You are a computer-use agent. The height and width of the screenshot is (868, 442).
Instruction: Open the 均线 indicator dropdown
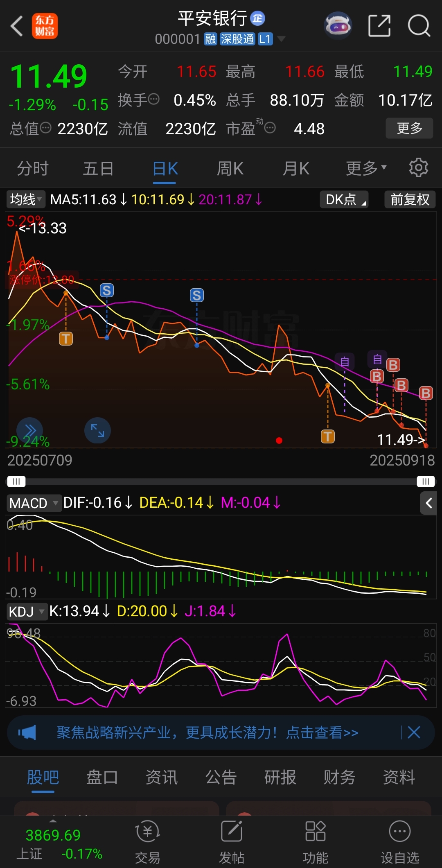pos(26,199)
